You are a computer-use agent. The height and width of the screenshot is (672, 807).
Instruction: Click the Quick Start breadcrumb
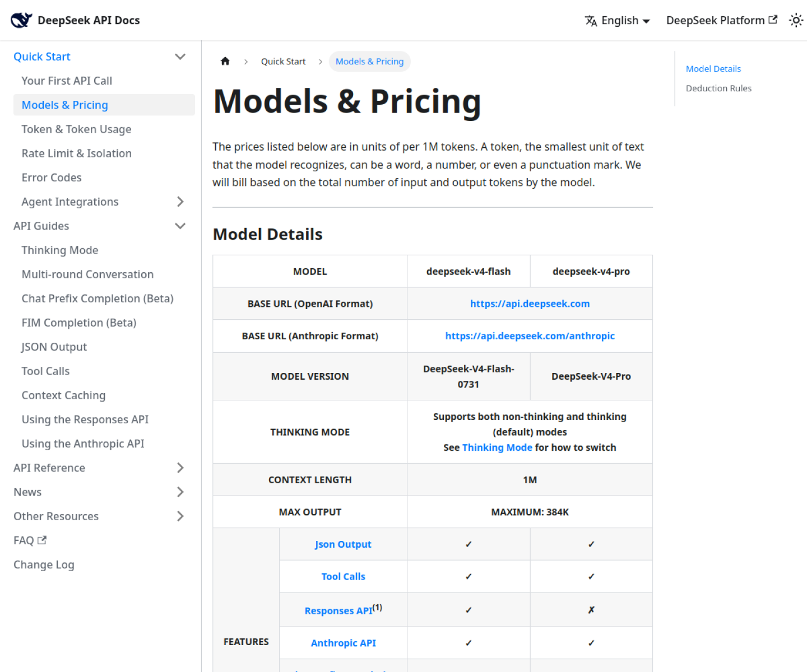pyautogui.click(x=283, y=62)
